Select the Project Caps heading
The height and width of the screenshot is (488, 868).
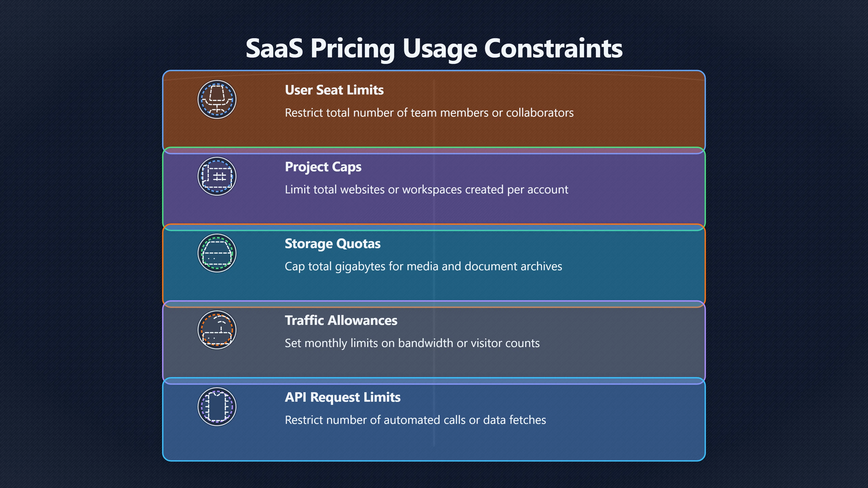tap(323, 167)
